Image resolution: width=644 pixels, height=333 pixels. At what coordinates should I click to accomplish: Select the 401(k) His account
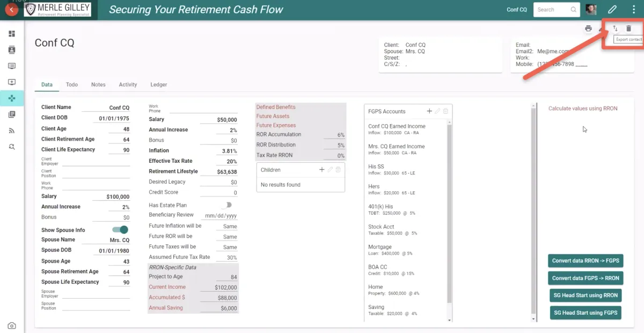click(405, 209)
